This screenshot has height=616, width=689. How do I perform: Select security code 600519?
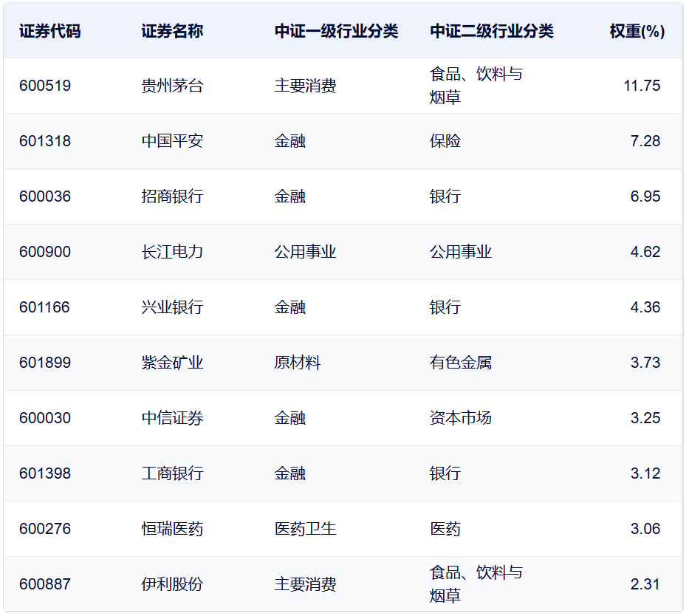tap(45, 86)
